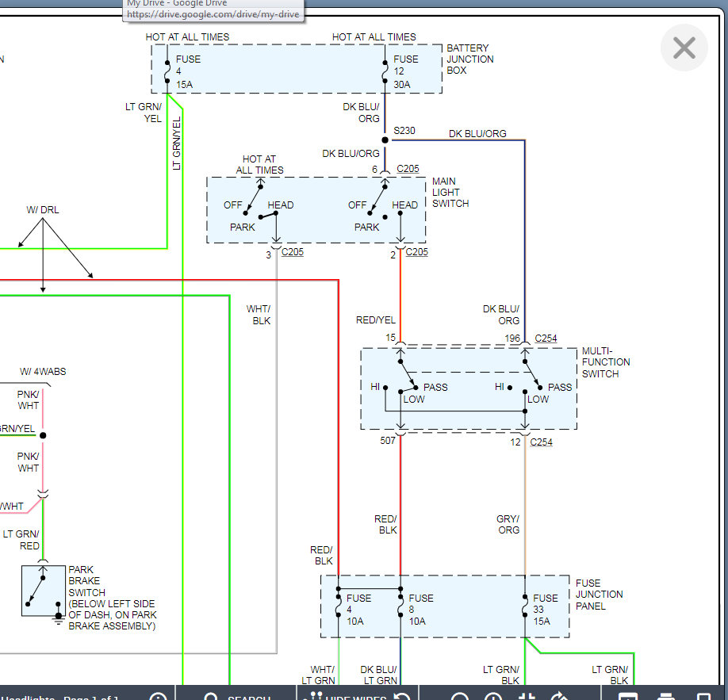Image resolution: width=728 pixels, height=700 pixels.
Task: Open C205 connector link at pin 6
Action: pyautogui.click(x=408, y=169)
